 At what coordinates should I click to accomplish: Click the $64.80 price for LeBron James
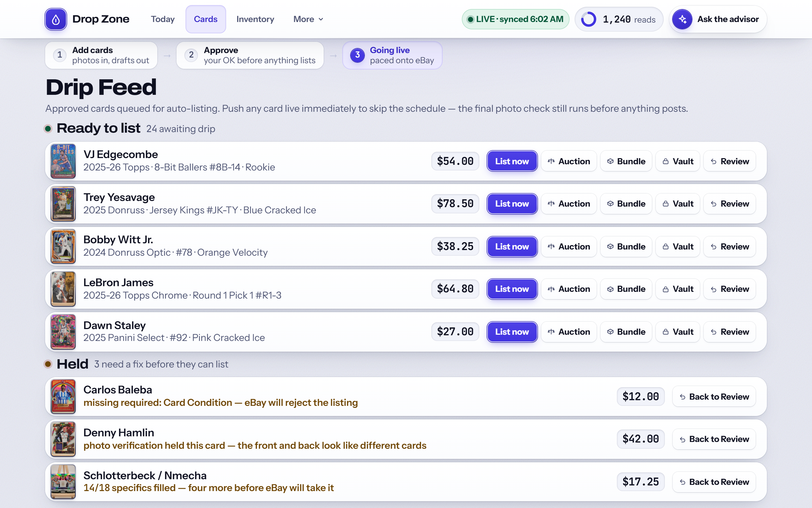click(x=455, y=289)
